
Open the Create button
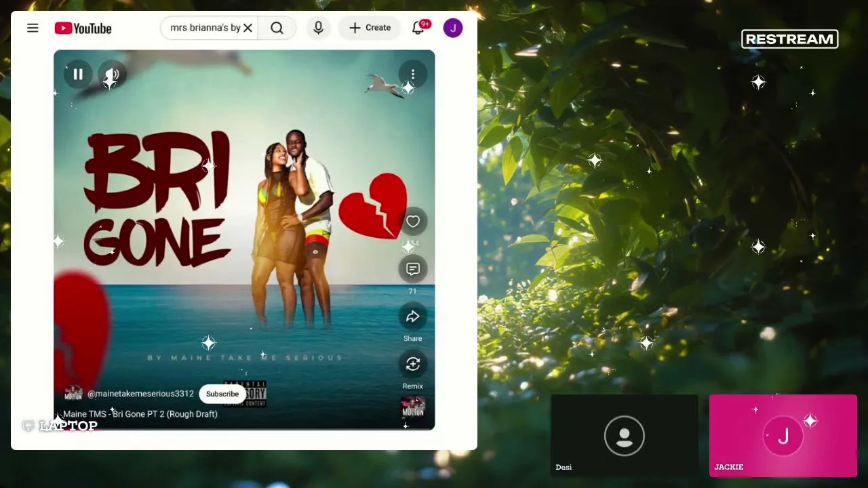click(x=370, y=28)
